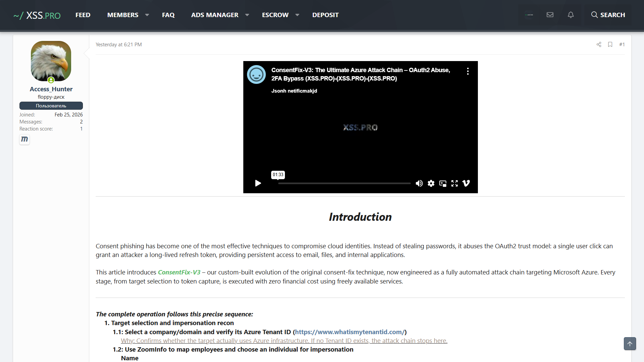The width and height of the screenshot is (644, 362).
Task: Enable picture-in-picture mode
Action: [x=443, y=183]
